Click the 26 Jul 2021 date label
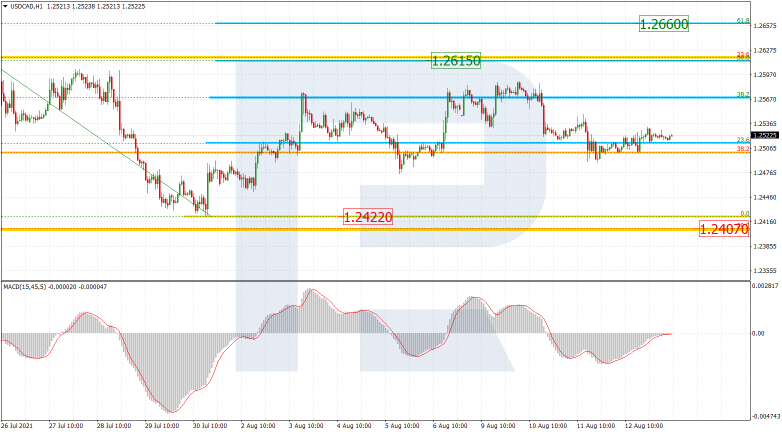The image size is (782, 432). click(x=17, y=426)
